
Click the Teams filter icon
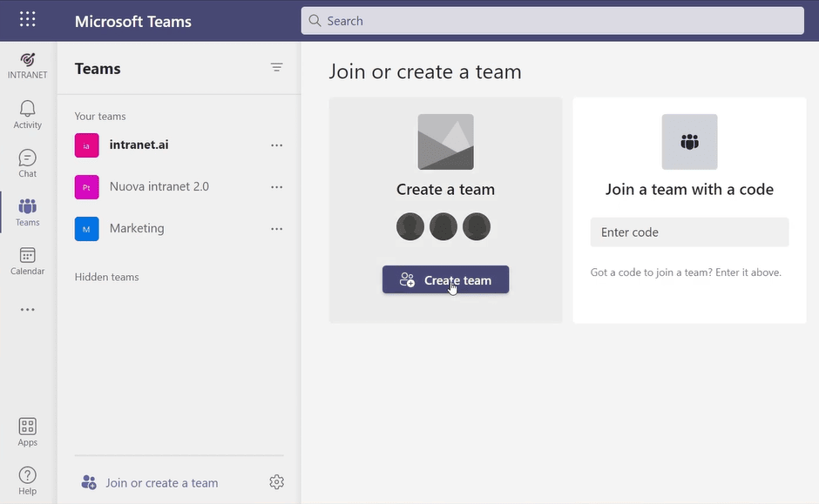(277, 68)
